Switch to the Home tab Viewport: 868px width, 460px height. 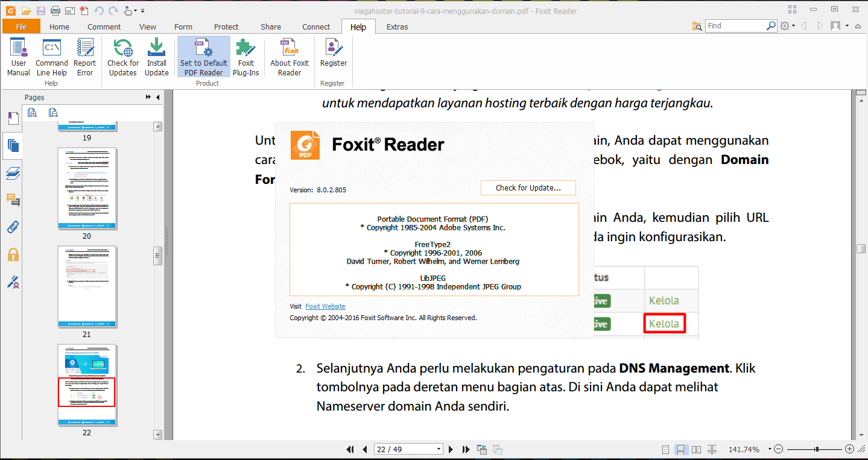point(59,27)
